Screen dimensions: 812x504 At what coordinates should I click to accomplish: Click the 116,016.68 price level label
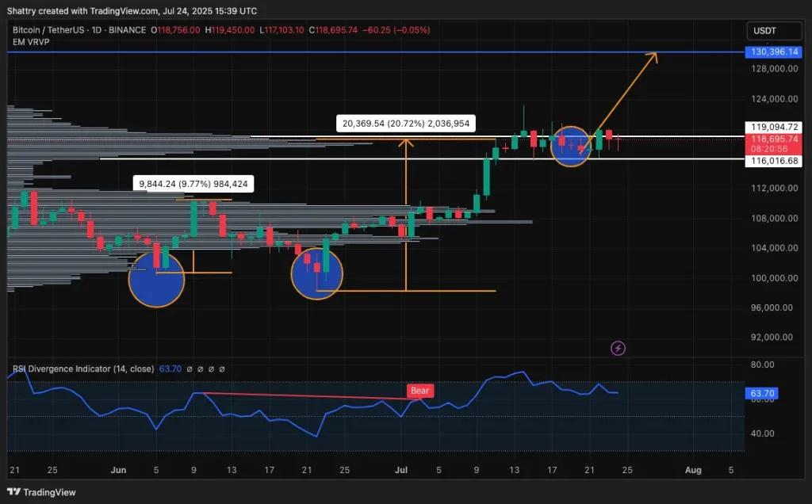[776, 161]
